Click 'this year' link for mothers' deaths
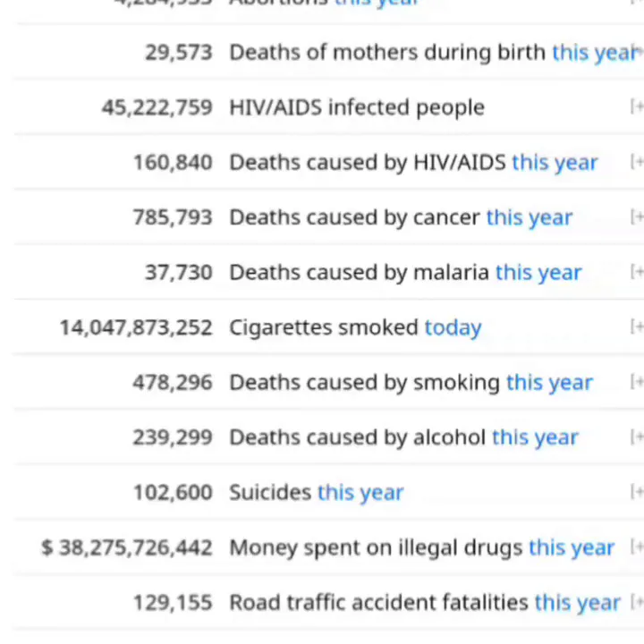This screenshot has width=644, height=644. [594, 52]
